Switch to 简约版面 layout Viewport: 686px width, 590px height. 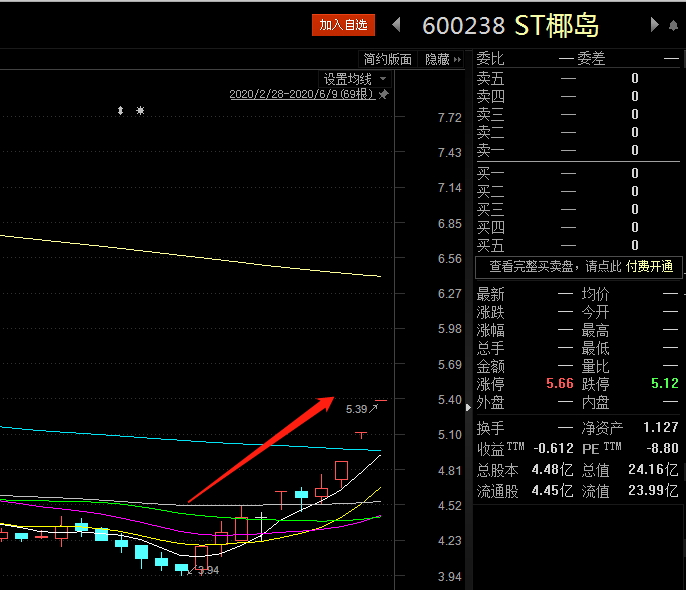click(388, 59)
